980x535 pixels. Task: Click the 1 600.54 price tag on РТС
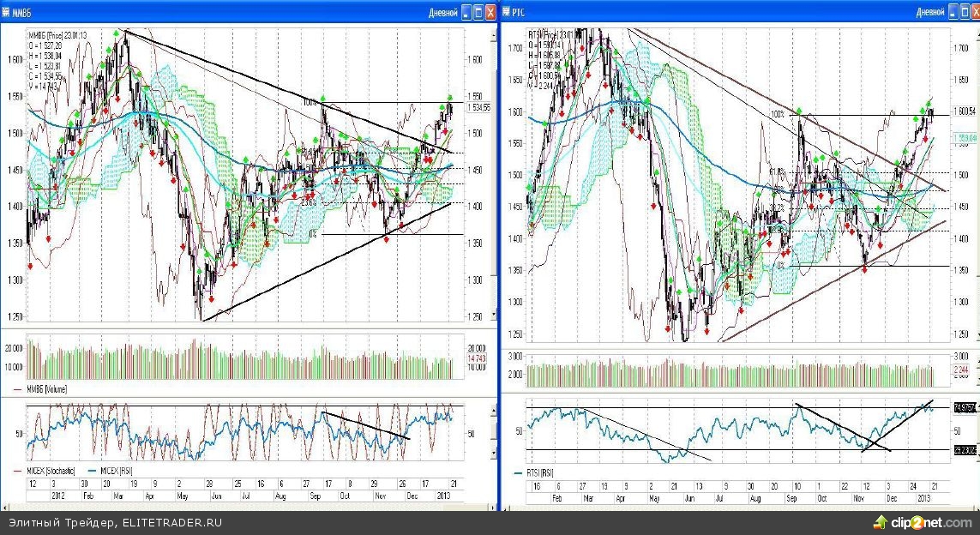coord(965,111)
